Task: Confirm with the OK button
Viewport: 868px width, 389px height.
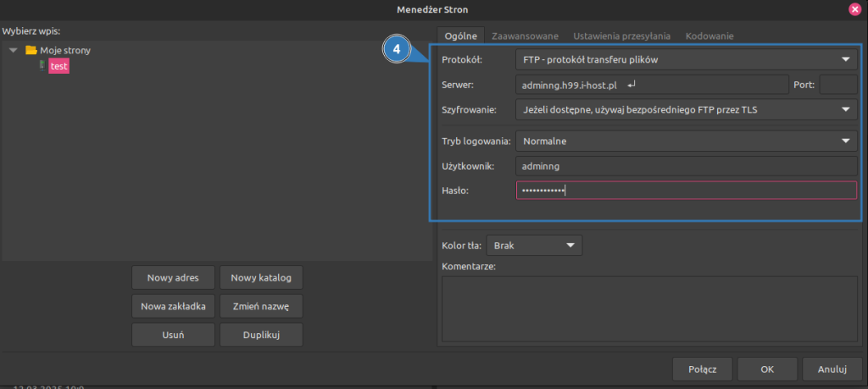Action: pyautogui.click(x=767, y=369)
